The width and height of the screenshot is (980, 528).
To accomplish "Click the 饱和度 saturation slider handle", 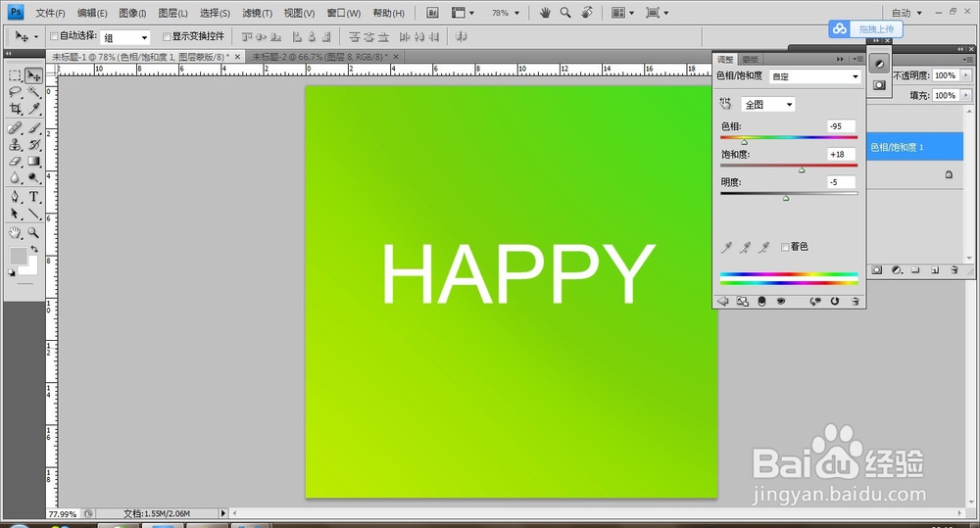I will click(x=802, y=170).
